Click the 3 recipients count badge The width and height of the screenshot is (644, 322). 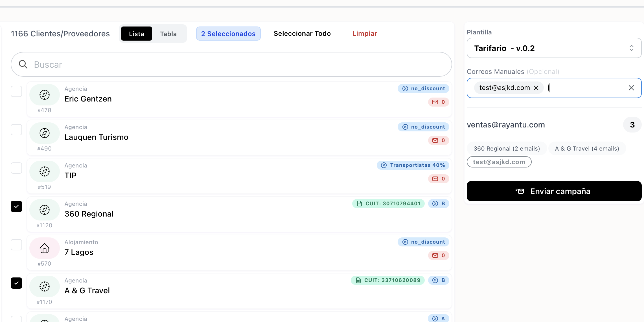(632, 125)
